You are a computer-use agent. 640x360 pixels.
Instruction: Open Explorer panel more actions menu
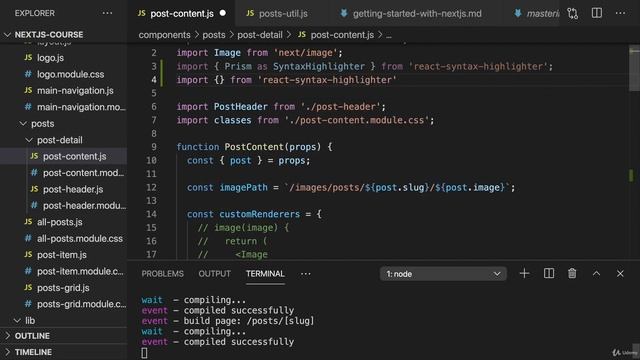107,13
